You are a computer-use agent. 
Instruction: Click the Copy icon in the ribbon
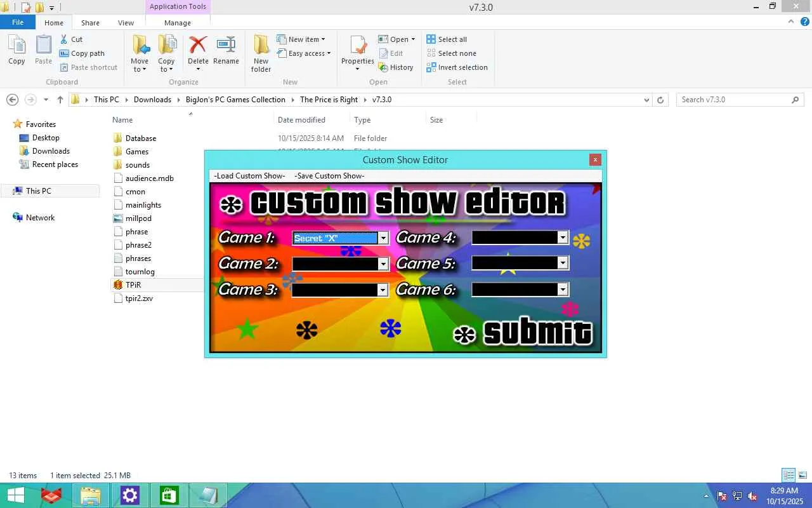(16, 50)
